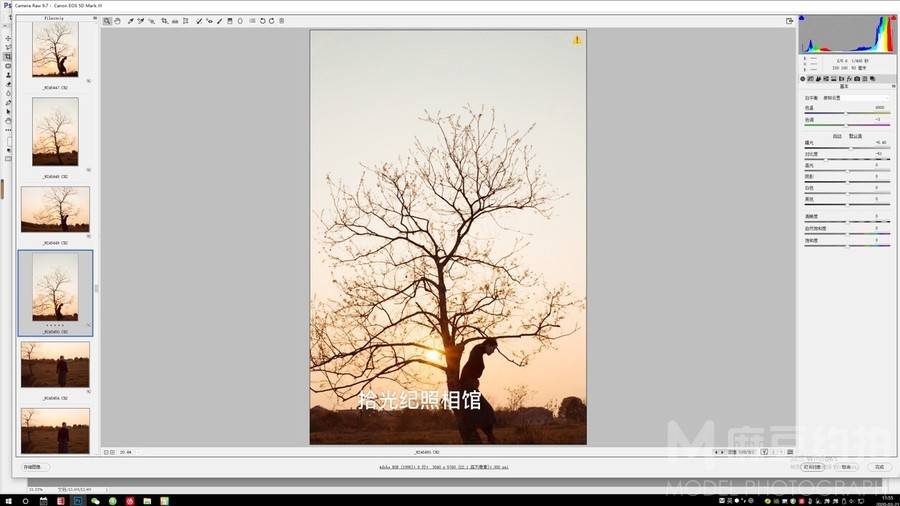Switch to the Tone Curve panel tab
This screenshot has height=506, width=900.
[x=810, y=78]
